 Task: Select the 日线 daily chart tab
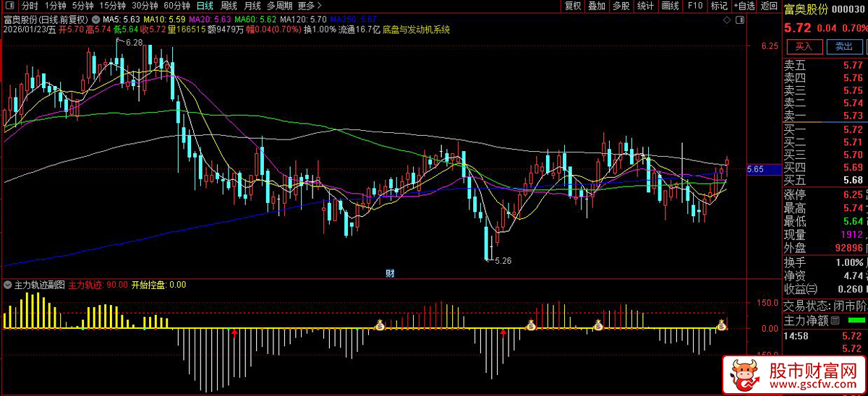(205, 6)
